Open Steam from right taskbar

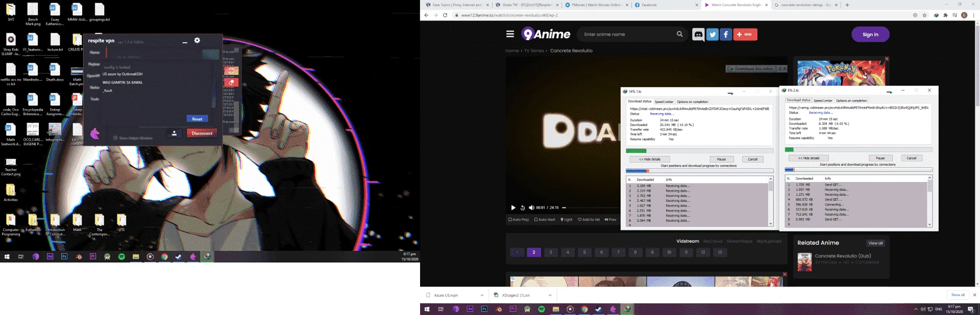tap(599, 309)
